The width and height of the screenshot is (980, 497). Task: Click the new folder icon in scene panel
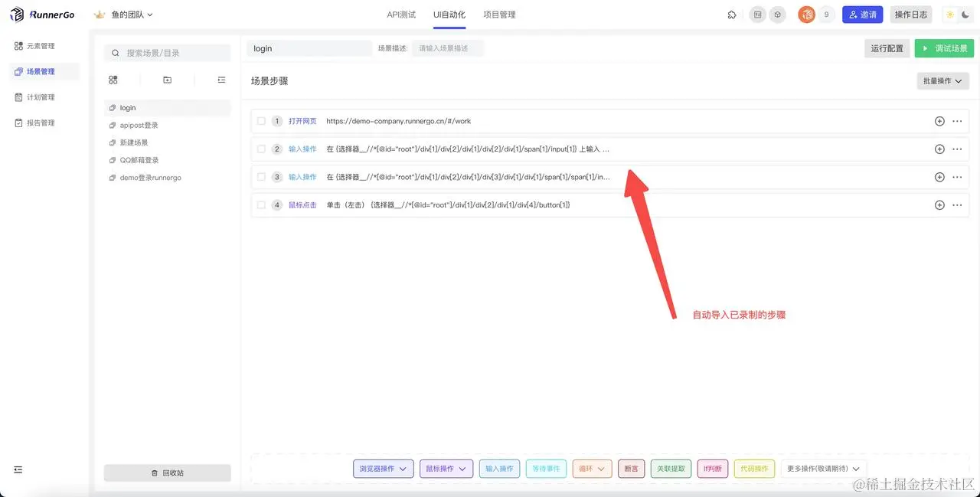coord(168,80)
